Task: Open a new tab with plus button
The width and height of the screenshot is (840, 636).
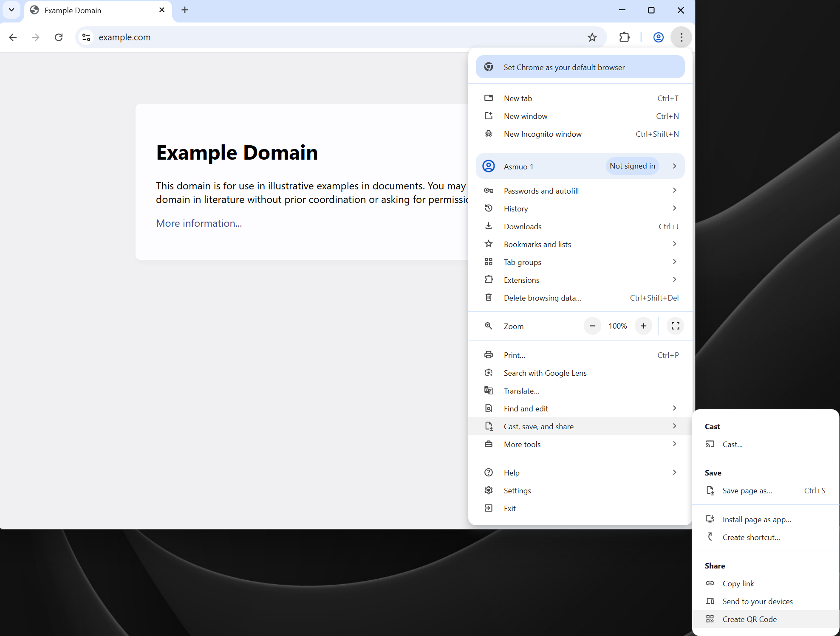Action: [184, 10]
